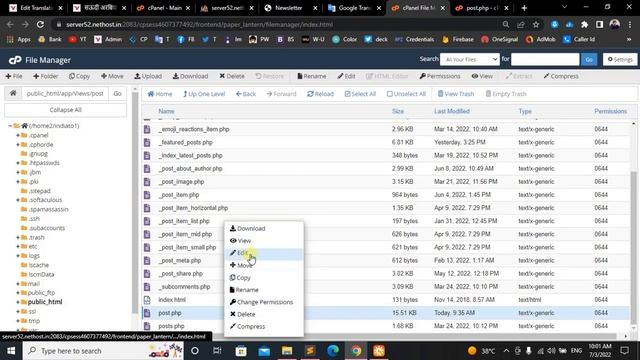
Task: Select .spamassassin folder in tree
Action: (x=49, y=209)
